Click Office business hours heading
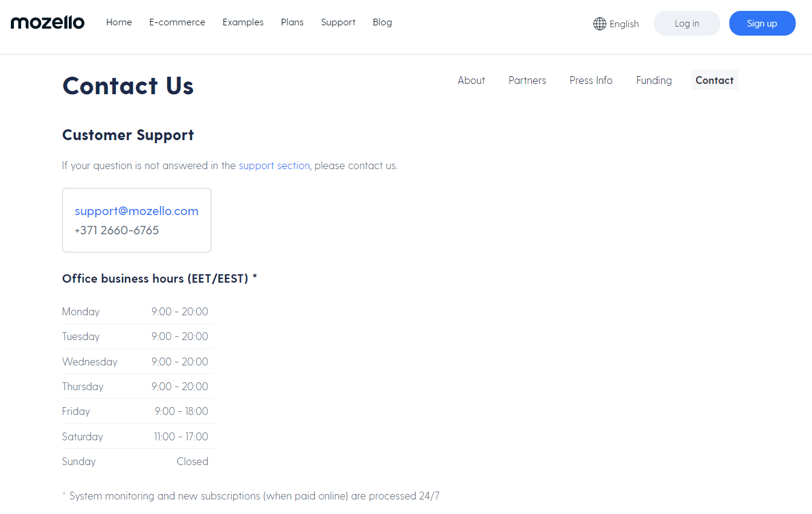This screenshot has width=812, height=514. (159, 278)
